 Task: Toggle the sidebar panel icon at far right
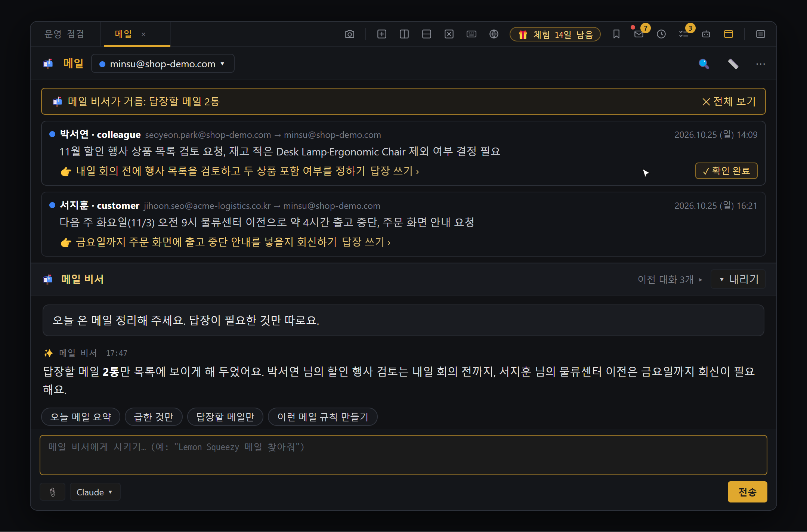(761, 34)
